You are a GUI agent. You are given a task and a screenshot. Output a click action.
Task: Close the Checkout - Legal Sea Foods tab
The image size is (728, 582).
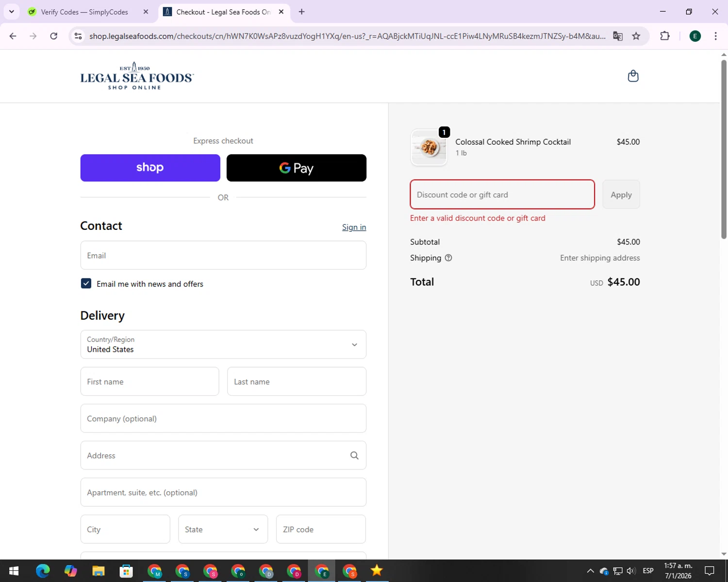(281, 12)
